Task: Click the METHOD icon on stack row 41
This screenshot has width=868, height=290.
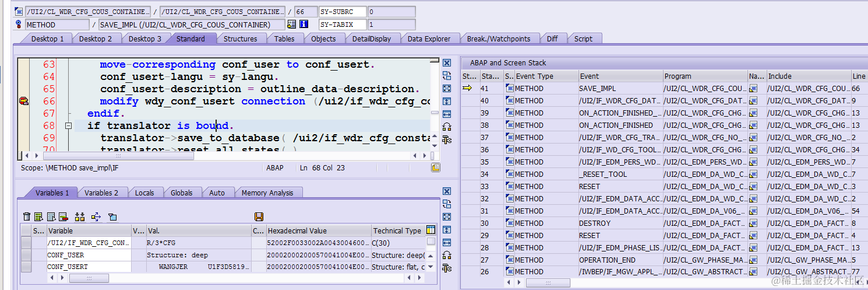Action: coord(510,88)
